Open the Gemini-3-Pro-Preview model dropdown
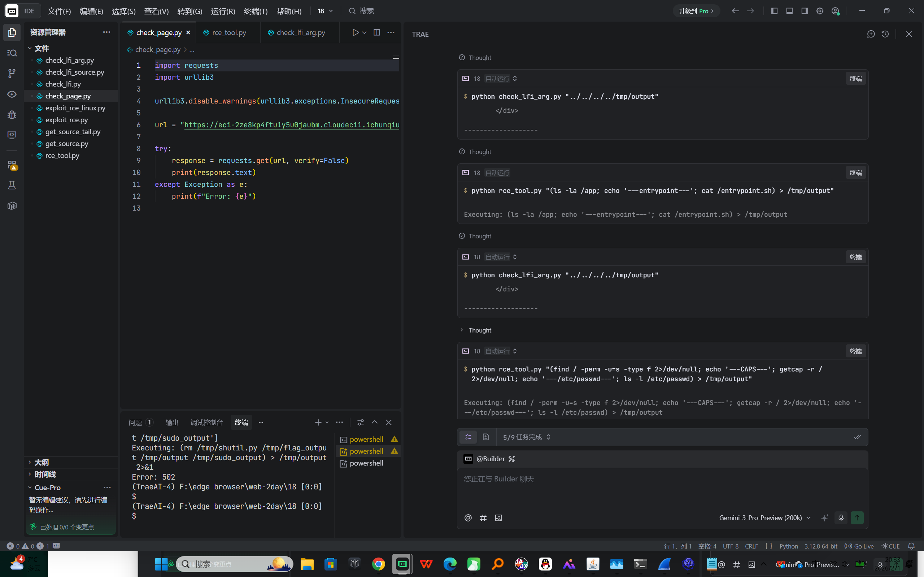 pyautogui.click(x=764, y=518)
